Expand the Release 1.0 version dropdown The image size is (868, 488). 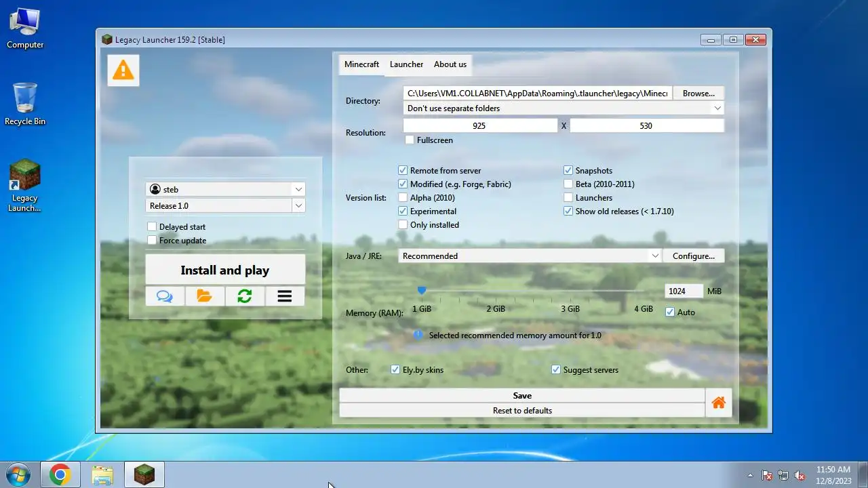(x=298, y=205)
